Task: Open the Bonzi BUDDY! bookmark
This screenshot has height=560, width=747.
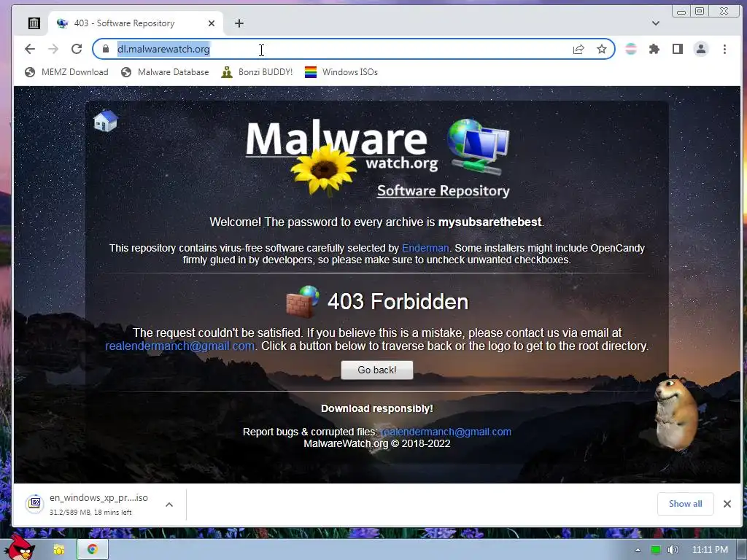Action: coord(258,72)
